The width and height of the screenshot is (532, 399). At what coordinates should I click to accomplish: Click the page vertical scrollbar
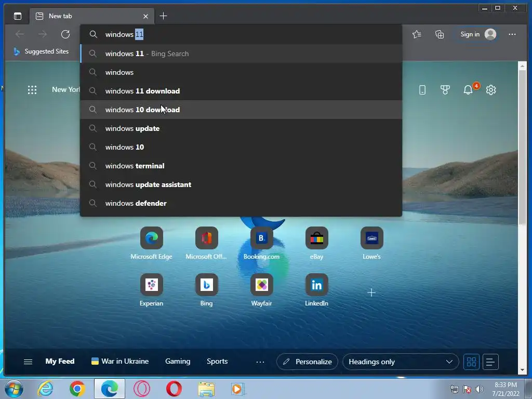pos(522,148)
